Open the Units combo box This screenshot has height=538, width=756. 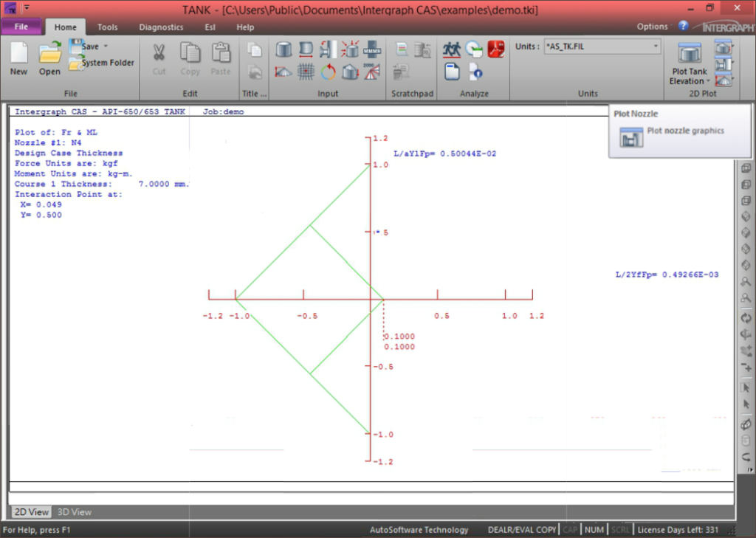(602, 46)
